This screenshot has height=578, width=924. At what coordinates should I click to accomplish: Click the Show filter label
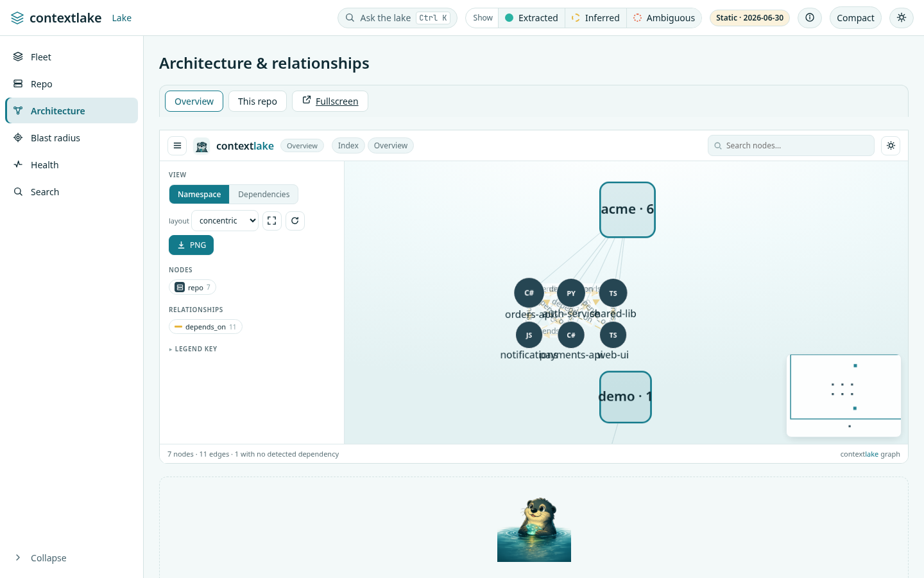click(x=483, y=18)
